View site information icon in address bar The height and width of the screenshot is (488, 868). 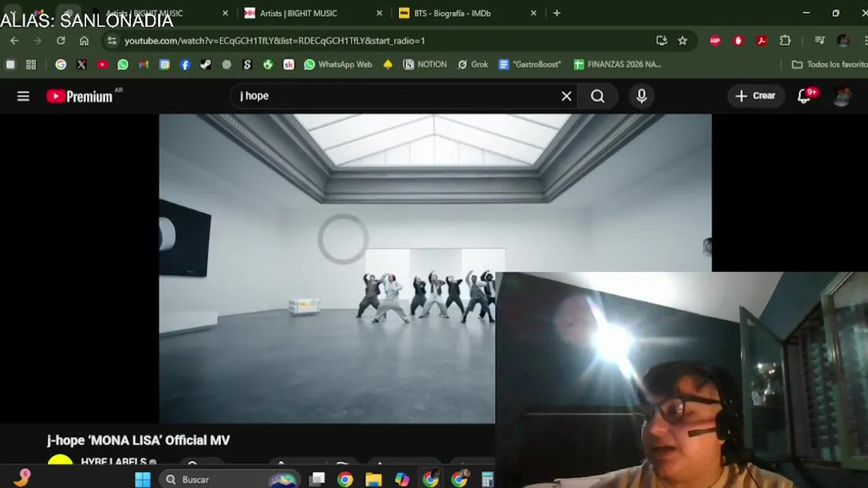pos(112,41)
